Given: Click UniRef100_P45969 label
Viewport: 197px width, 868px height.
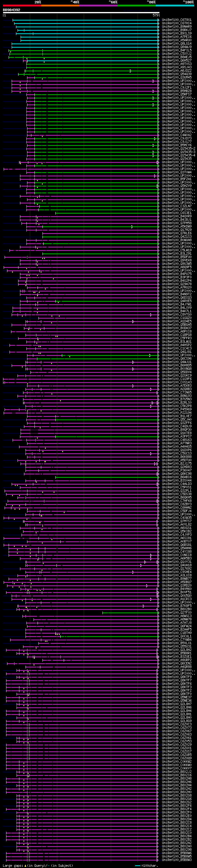Looking at the screenshot, I should pos(176,410).
